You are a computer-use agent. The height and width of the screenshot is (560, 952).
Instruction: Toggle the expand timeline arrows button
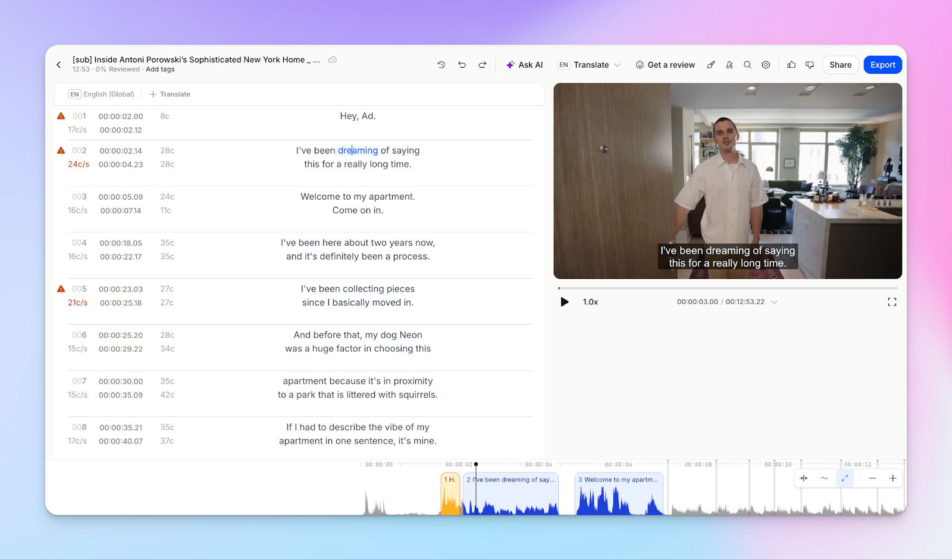[844, 478]
